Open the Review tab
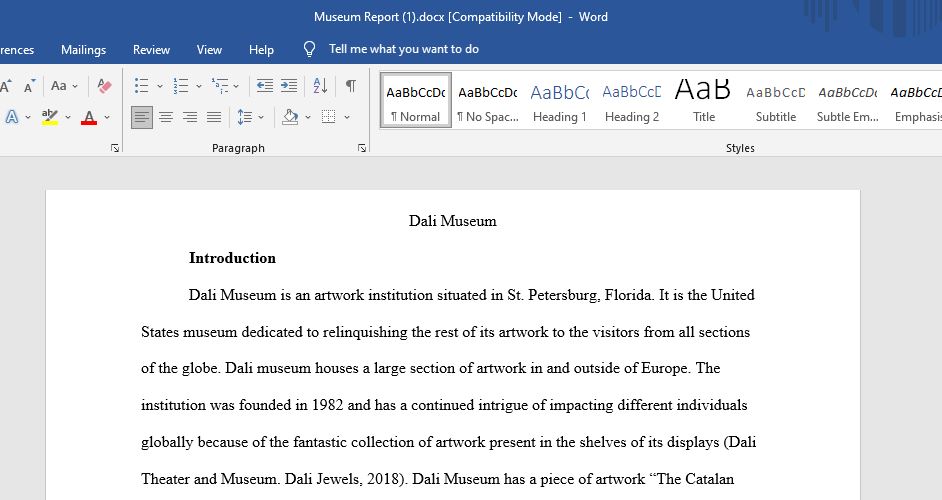The image size is (942, 500). pos(151,50)
